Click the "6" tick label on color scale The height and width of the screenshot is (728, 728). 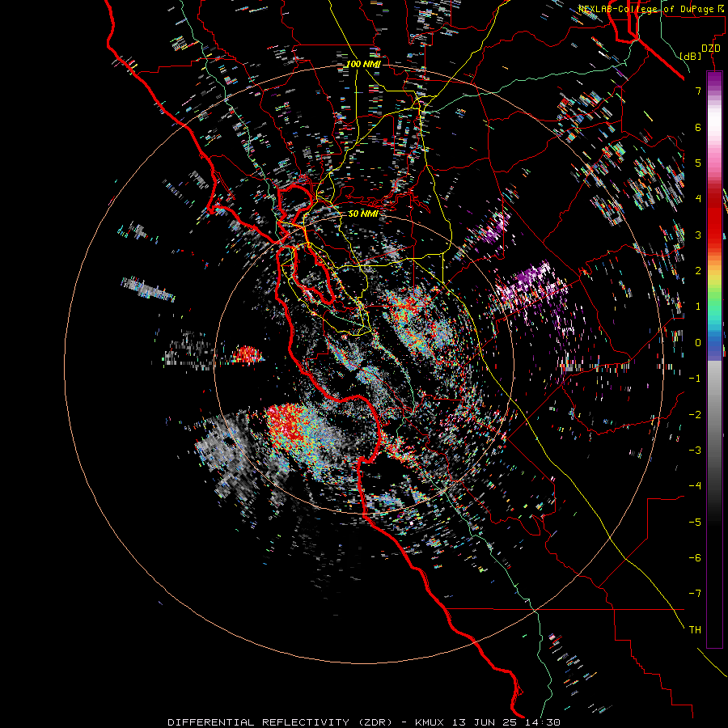(x=698, y=127)
